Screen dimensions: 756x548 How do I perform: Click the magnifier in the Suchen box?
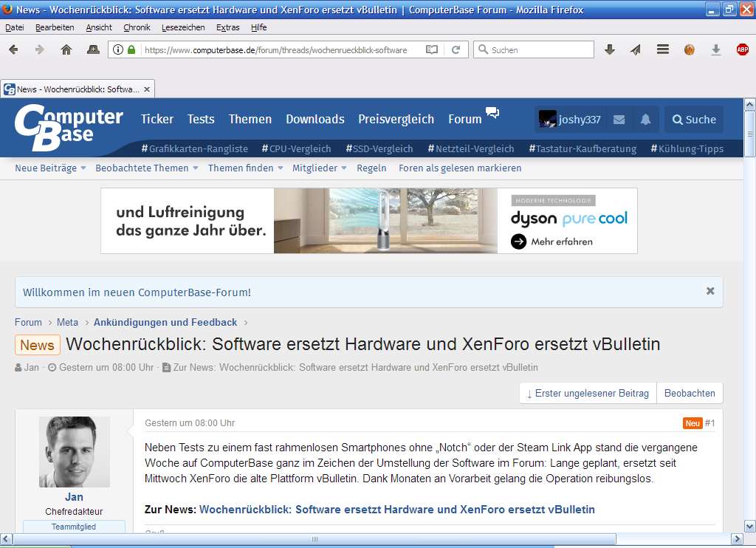[x=483, y=49]
